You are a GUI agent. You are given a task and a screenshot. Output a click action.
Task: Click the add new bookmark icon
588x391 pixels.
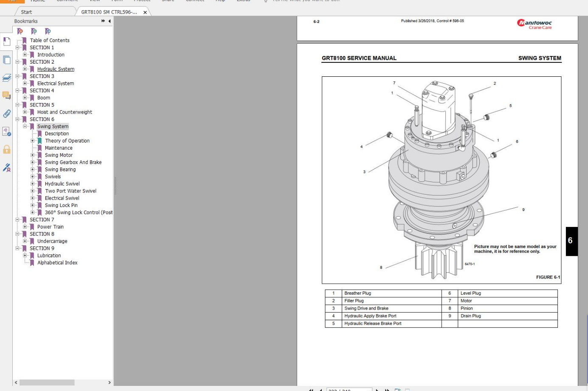click(x=34, y=31)
